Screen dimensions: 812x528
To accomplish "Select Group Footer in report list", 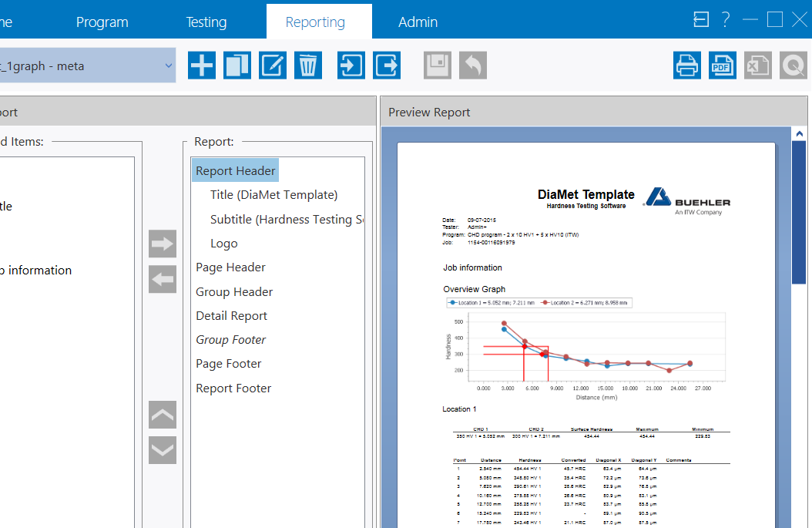I will 230,340.
